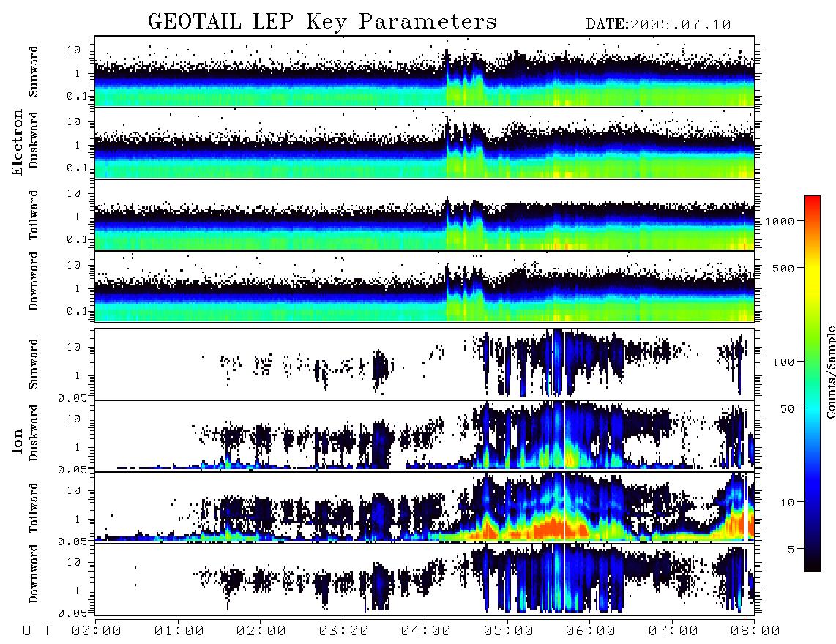Image resolution: width=836 pixels, height=644 pixels.
Task: Click the "500" colorbar tick label
Action: pyautogui.click(x=783, y=268)
